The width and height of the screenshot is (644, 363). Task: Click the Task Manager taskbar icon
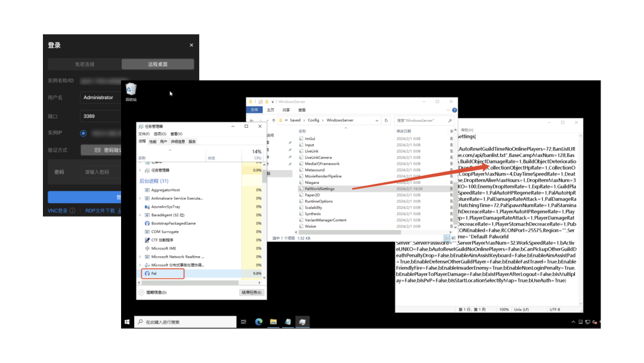click(303, 322)
